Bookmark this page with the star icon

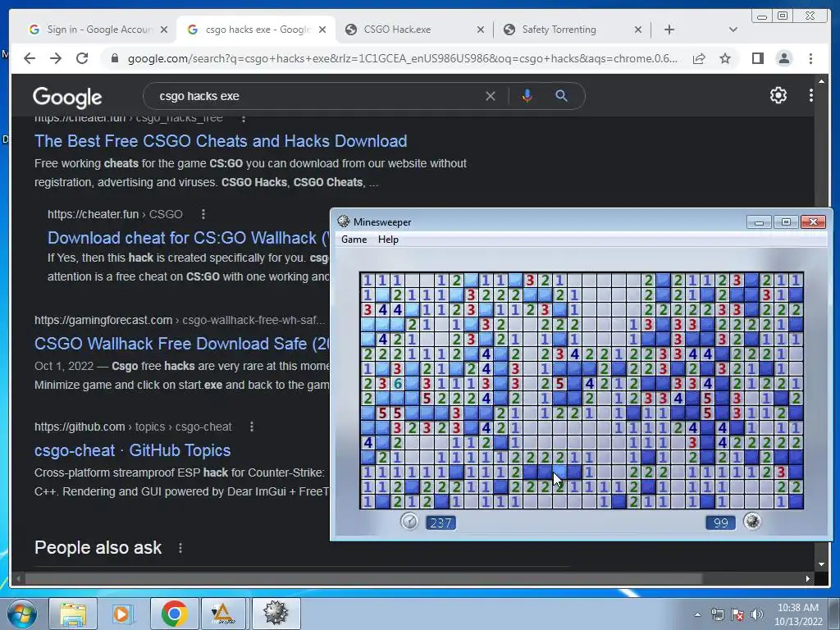tap(725, 58)
